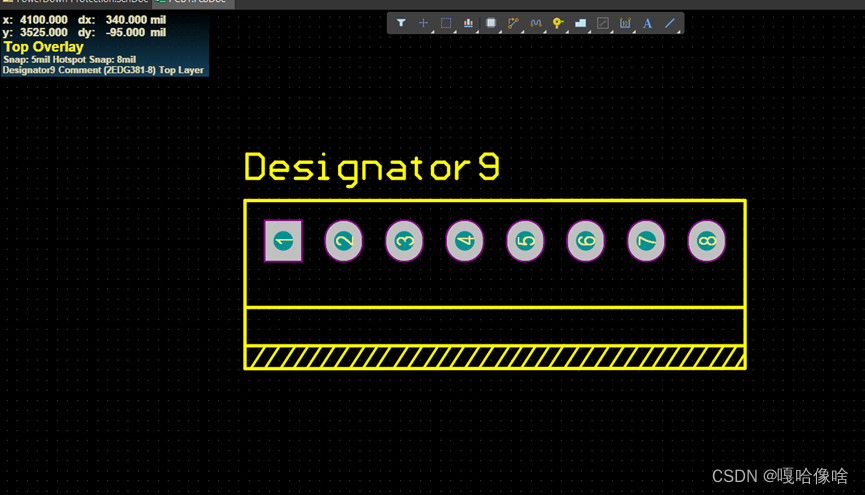
Task: Open the selection filter tool
Action: [x=401, y=23]
